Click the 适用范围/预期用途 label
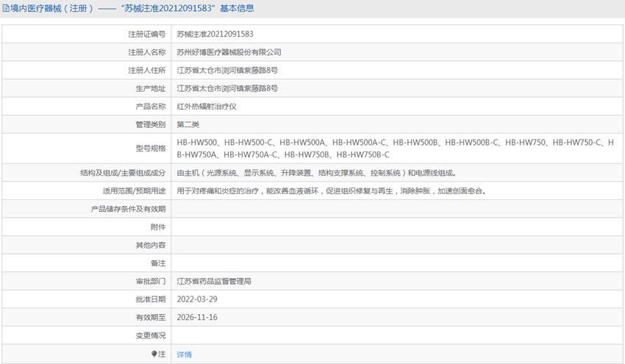This screenshot has width=625, height=364. click(x=134, y=191)
